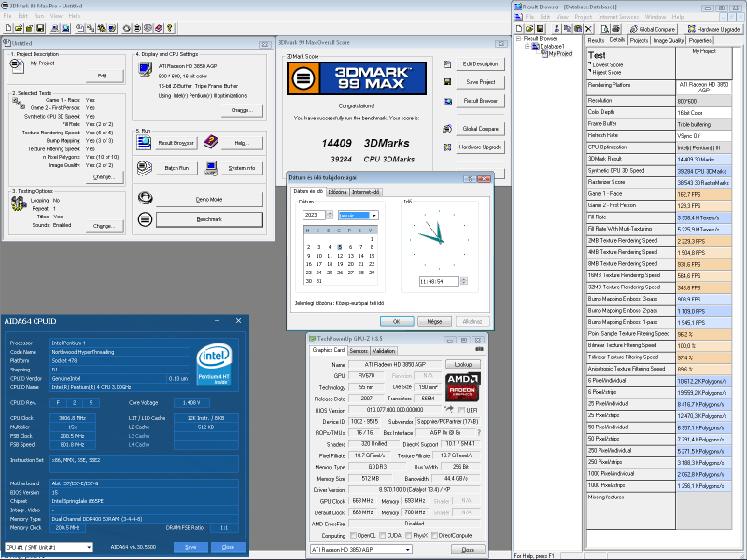The height and width of the screenshot is (560, 747).
Task: Click Open folder icon in Result Browser toolbar
Action: click(529, 29)
